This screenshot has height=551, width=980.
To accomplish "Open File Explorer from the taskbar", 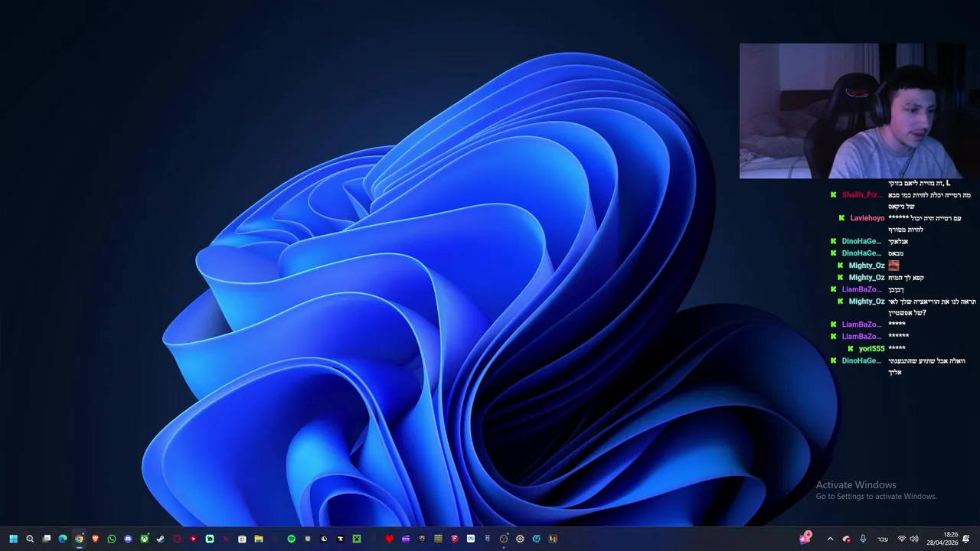I will coord(259,539).
